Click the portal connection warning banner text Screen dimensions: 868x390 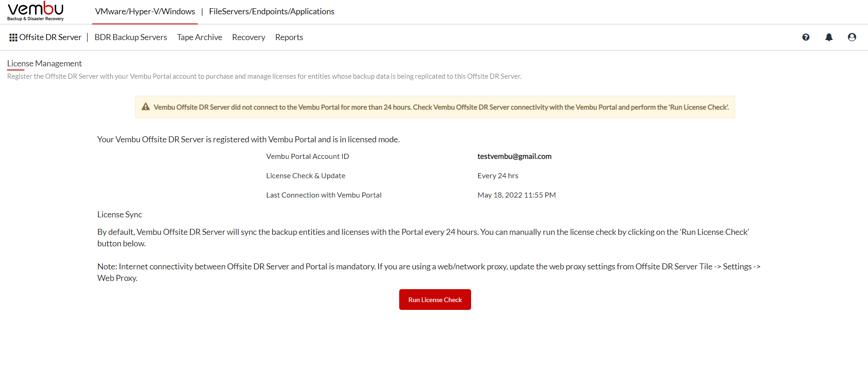coord(441,107)
